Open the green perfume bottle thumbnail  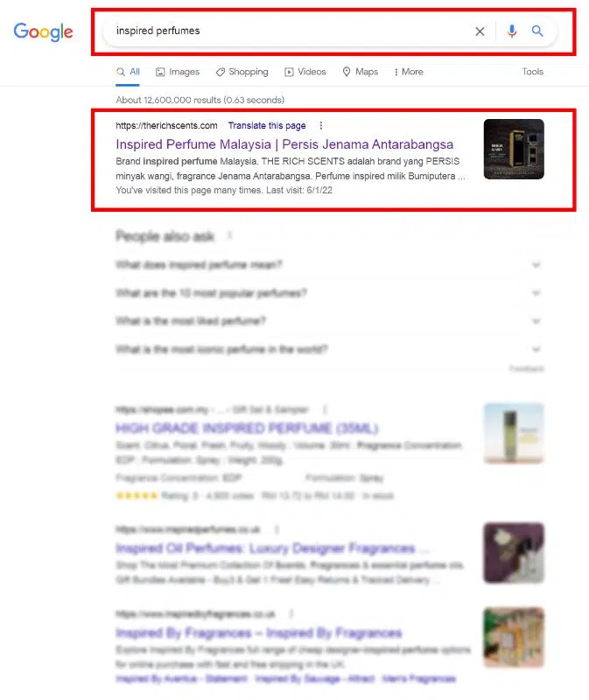point(514,433)
